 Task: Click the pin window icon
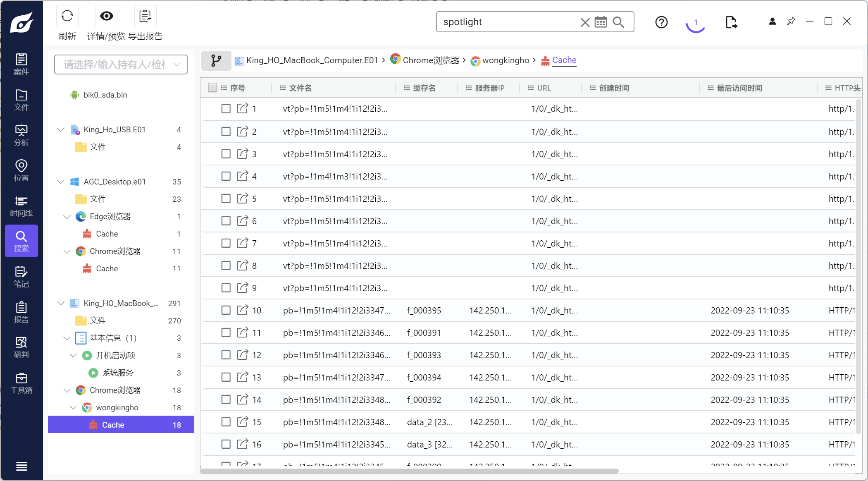click(791, 21)
